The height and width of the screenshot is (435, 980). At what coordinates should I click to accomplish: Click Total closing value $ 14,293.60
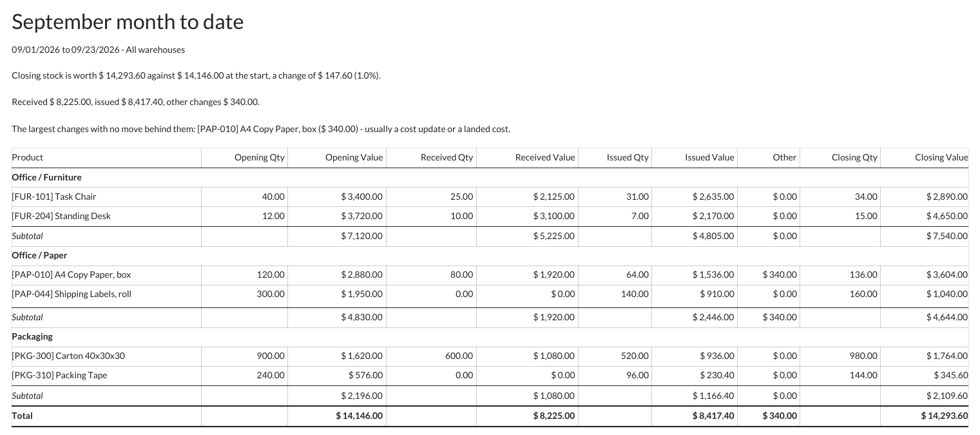tap(944, 416)
